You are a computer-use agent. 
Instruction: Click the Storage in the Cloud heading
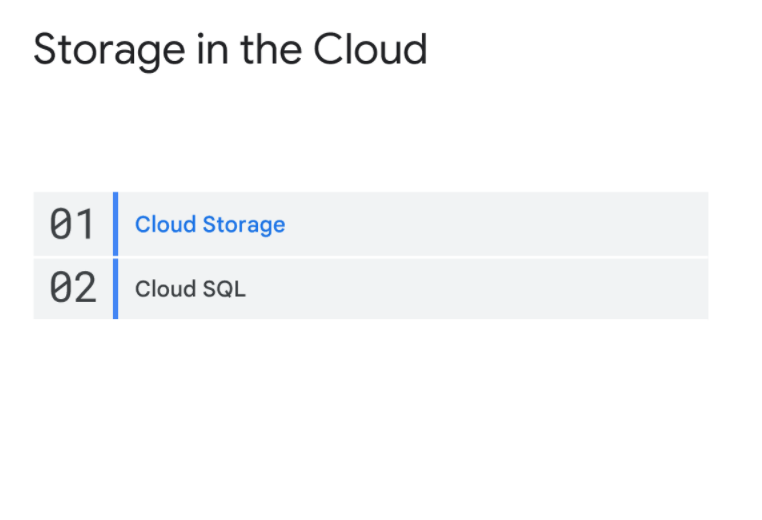click(230, 50)
